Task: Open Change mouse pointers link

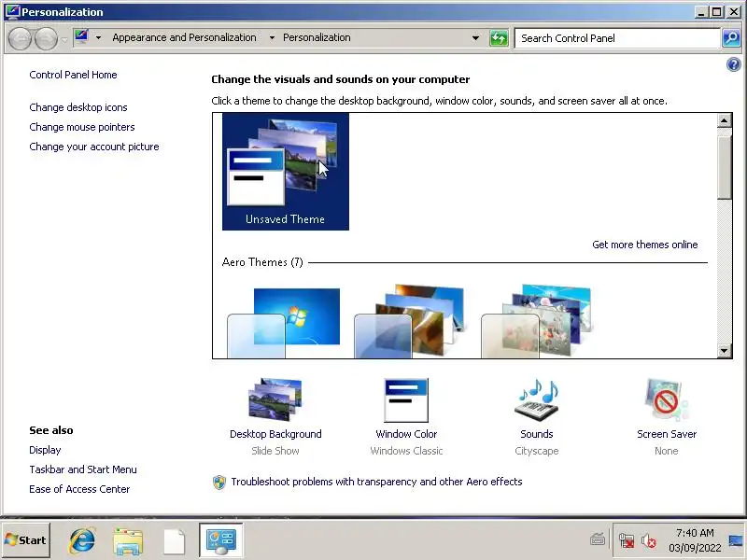Action: (82, 127)
